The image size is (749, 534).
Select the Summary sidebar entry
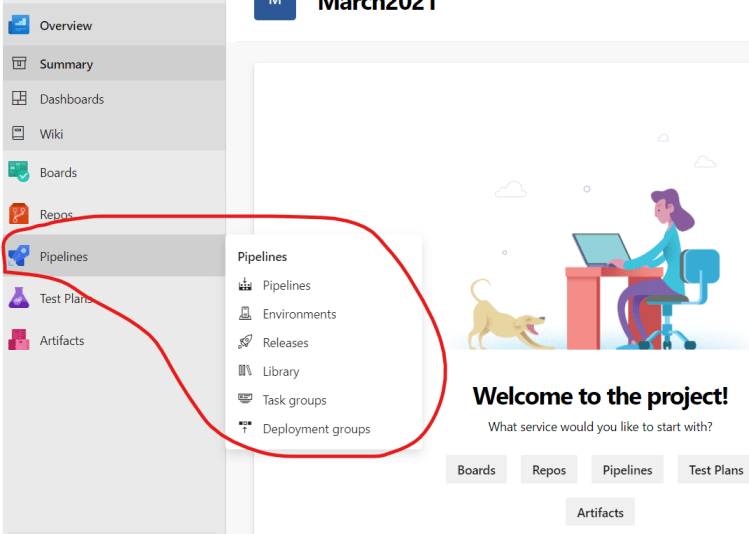pos(114,64)
